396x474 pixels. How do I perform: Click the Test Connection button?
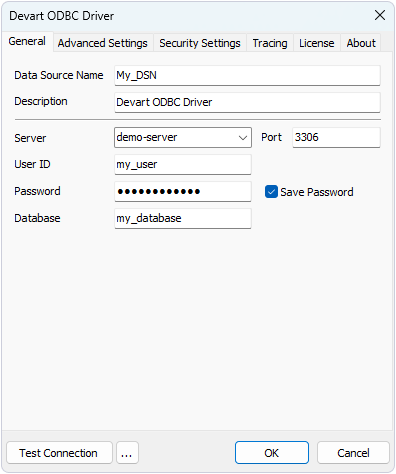coord(59,453)
